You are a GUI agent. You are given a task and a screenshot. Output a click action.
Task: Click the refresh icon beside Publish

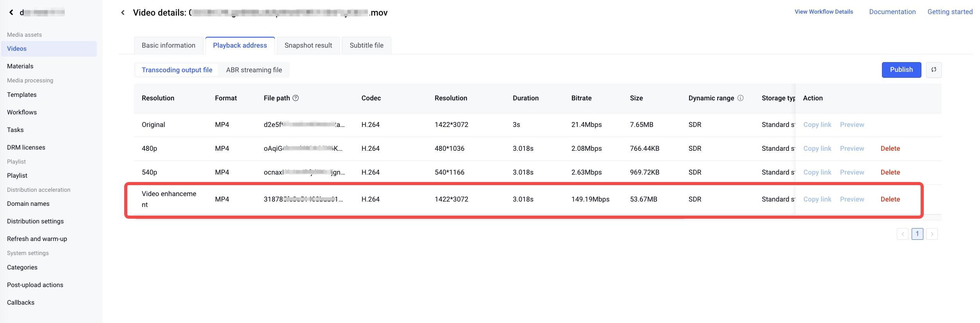[x=934, y=70]
